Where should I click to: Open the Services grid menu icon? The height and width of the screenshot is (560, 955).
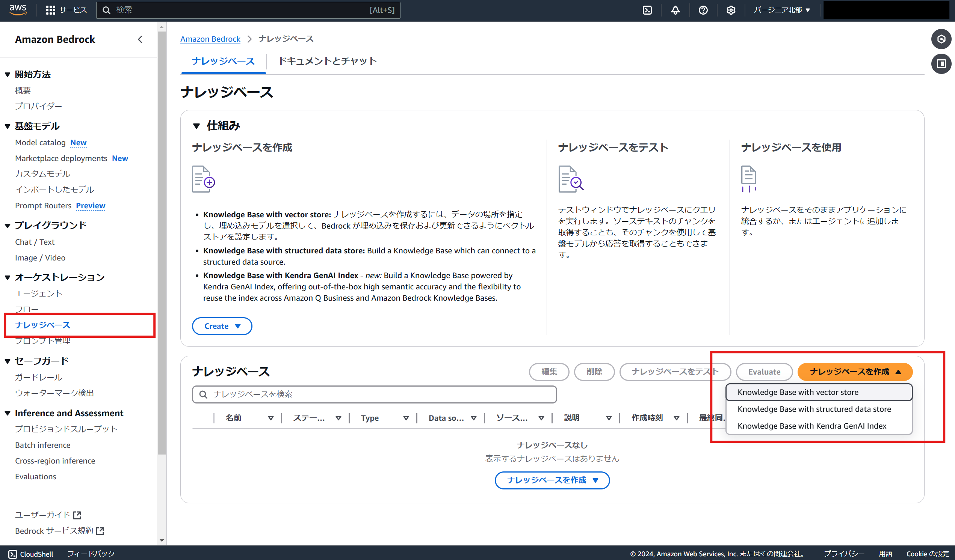tap(50, 10)
